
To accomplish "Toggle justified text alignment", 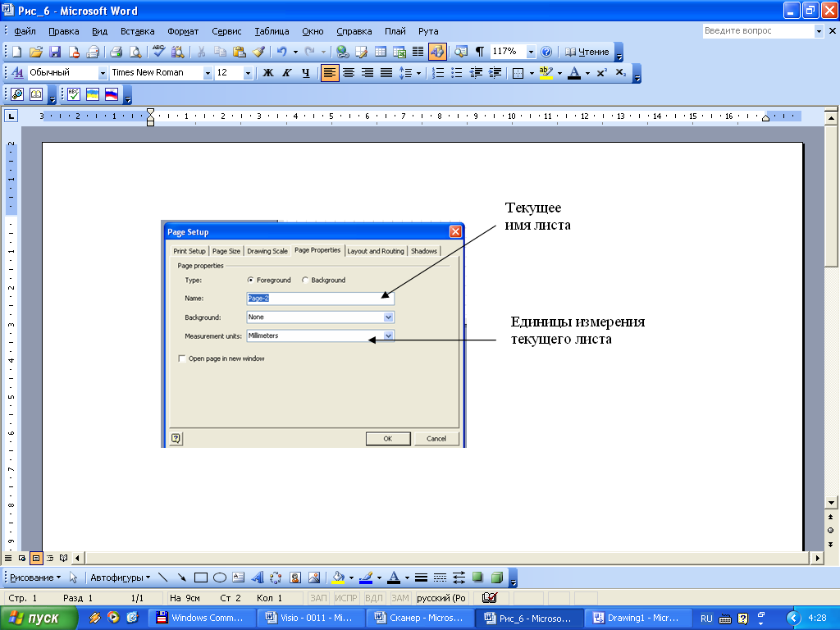I will pyautogui.click(x=386, y=73).
